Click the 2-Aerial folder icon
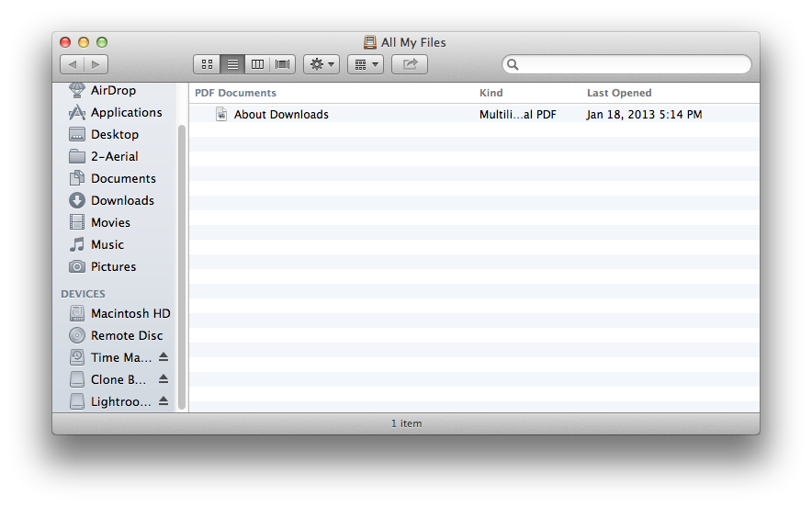 pos(77,156)
